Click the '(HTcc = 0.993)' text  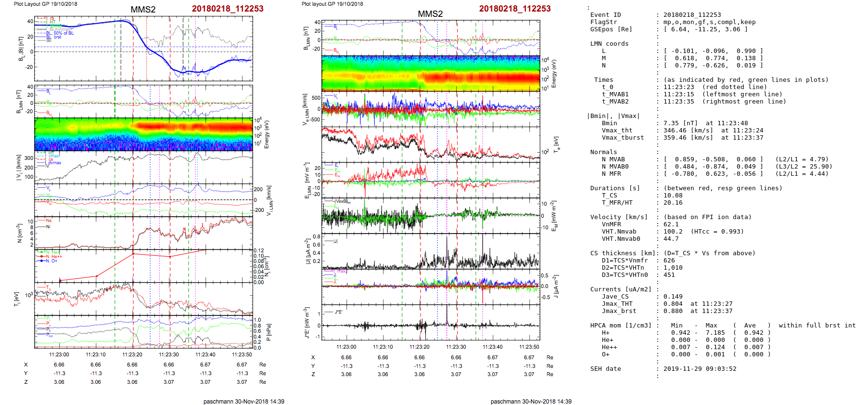[x=717, y=232]
